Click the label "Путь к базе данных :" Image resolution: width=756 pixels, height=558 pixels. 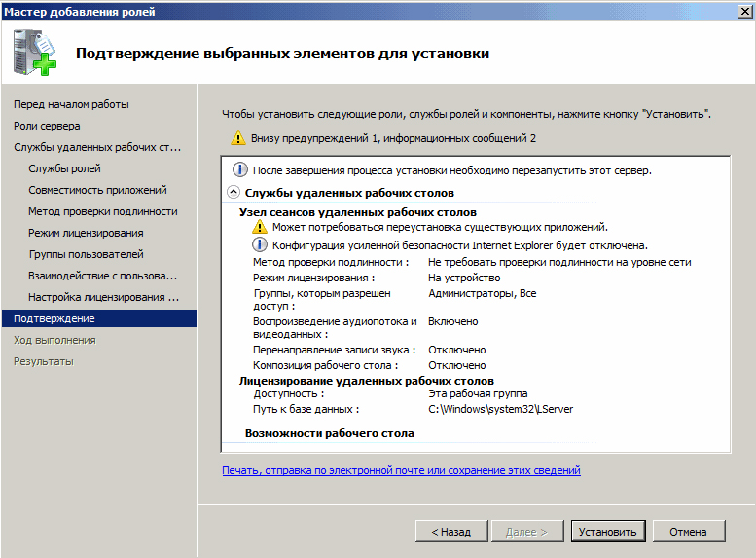click(x=306, y=409)
